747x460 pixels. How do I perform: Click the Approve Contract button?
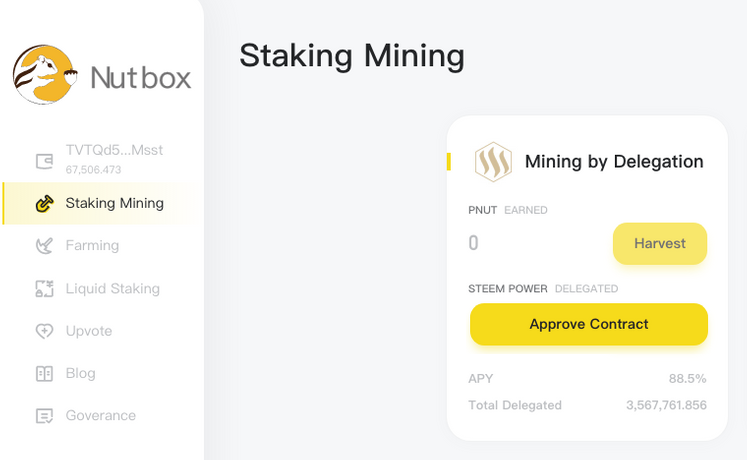(x=589, y=325)
